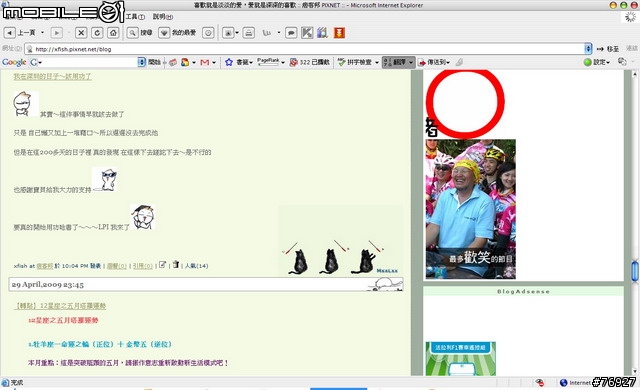Go back with the 上一頁 button

tap(19, 33)
